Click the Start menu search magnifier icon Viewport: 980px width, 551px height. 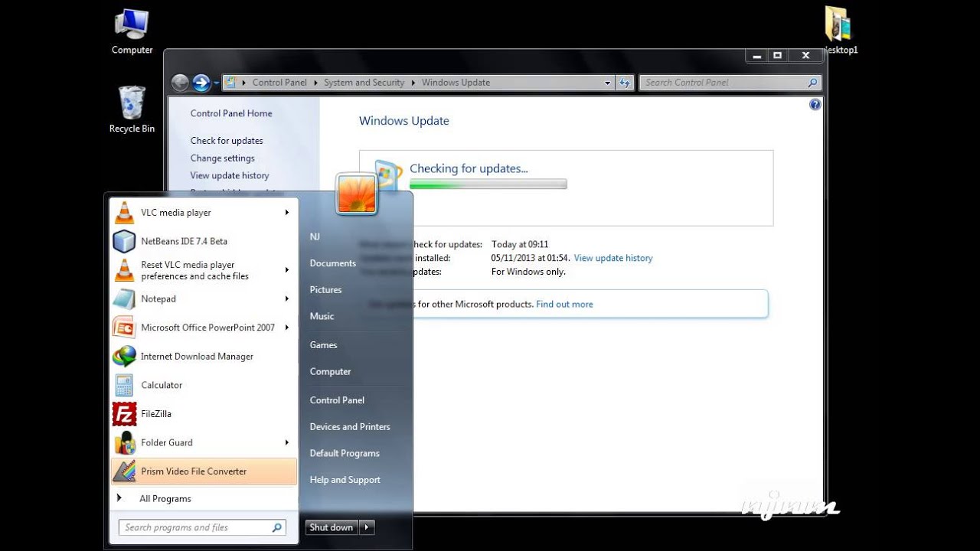277,527
